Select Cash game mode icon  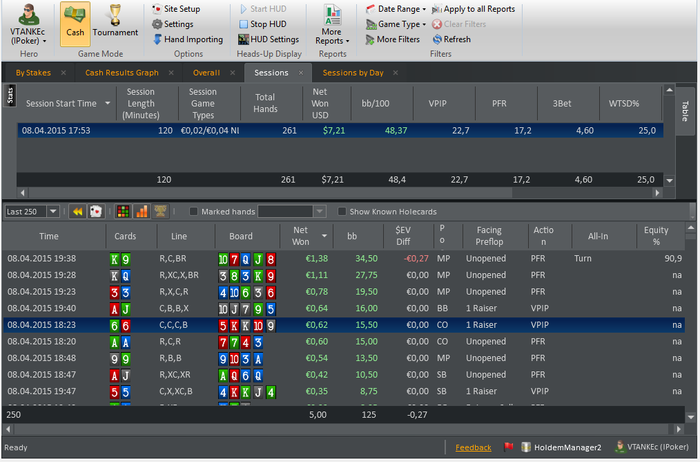[x=75, y=15]
